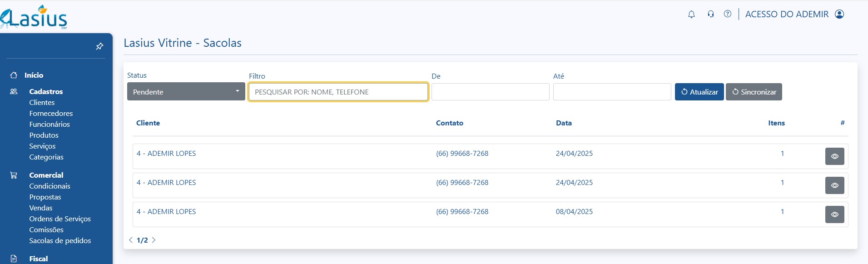The image size is (868, 264).
Task: Open Sacolas de pedidos in sidebar
Action: (x=60, y=241)
